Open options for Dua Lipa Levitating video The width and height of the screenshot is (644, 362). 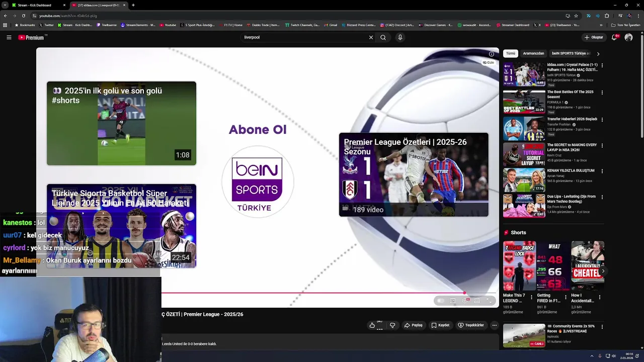pos(602,197)
